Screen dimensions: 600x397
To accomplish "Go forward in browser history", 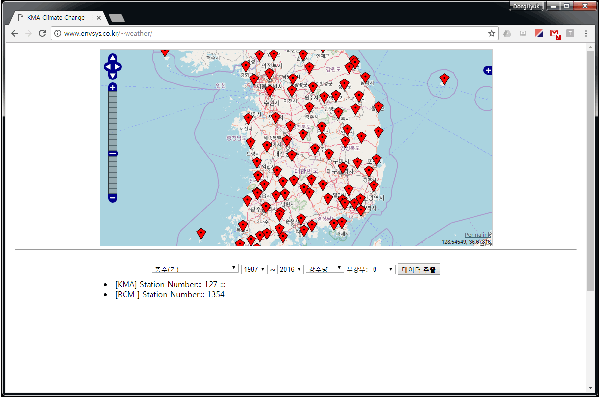I will [28, 34].
